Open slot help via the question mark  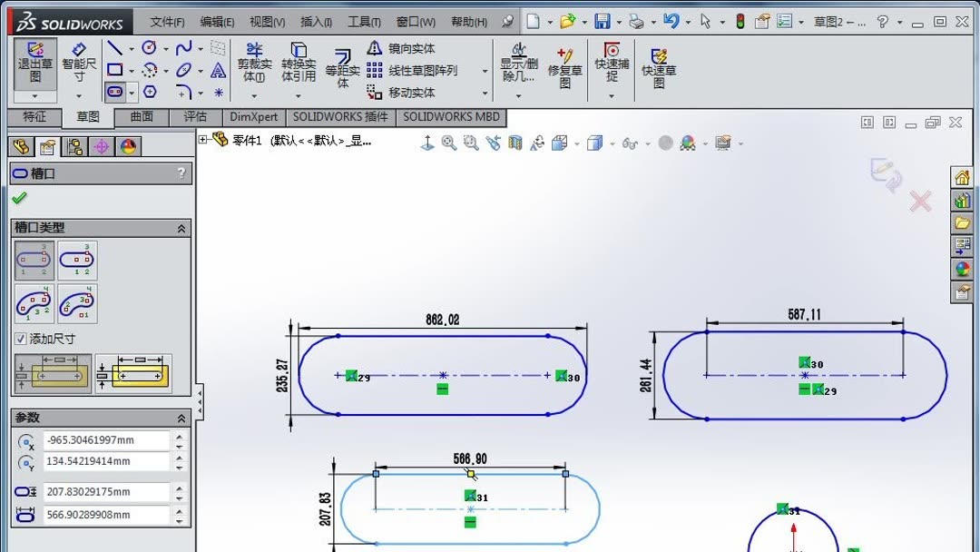181,173
